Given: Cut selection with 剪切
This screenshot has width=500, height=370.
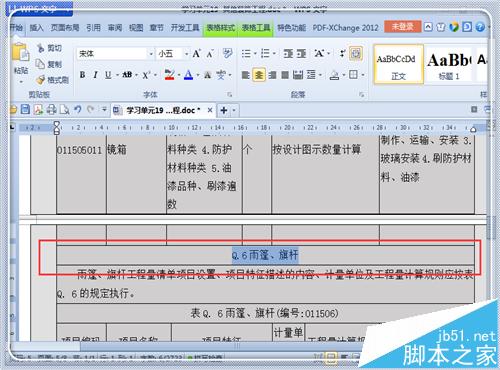Looking at the screenshot, I should coord(50,48).
